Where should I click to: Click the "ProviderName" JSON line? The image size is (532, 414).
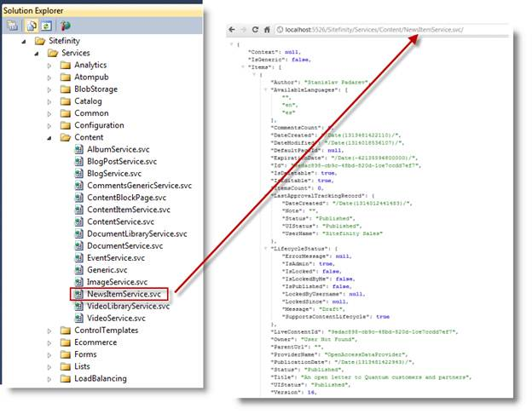click(339, 354)
